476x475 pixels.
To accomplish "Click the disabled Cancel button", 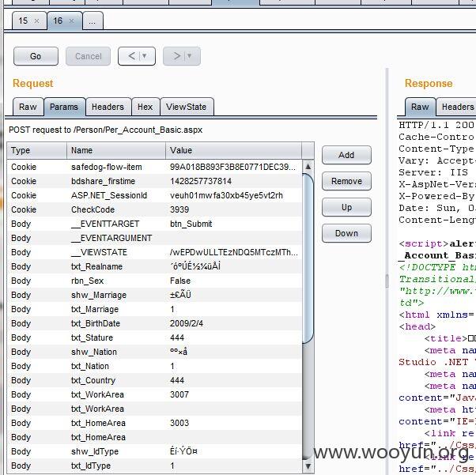I will [88, 56].
